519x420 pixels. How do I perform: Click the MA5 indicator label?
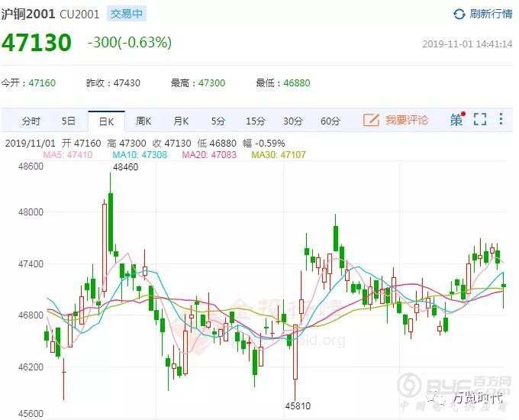pos(67,154)
